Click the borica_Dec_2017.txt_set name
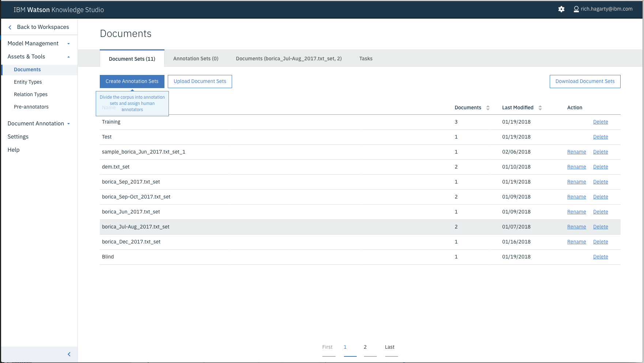Screen dimensions: 644x363 (x=131, y=242)
